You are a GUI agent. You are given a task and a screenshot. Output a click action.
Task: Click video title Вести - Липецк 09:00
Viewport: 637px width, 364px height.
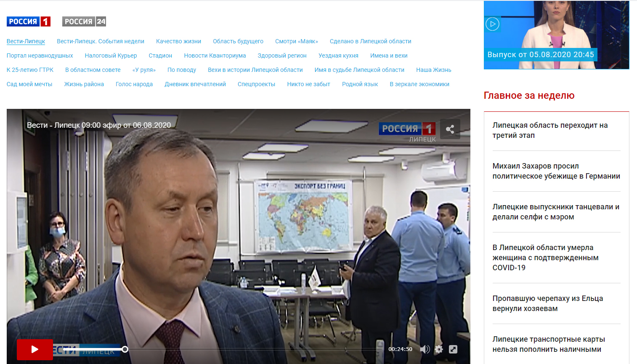point(99,125)
